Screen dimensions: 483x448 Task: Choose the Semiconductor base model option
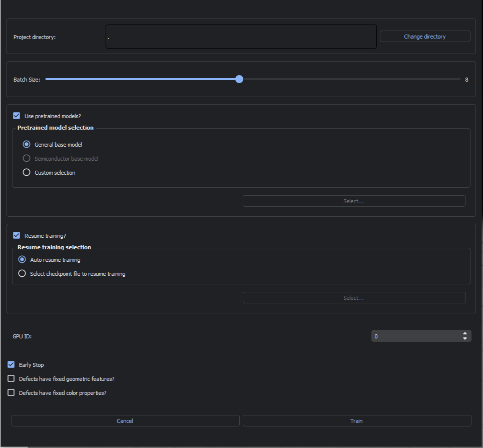tap(27, 159)
